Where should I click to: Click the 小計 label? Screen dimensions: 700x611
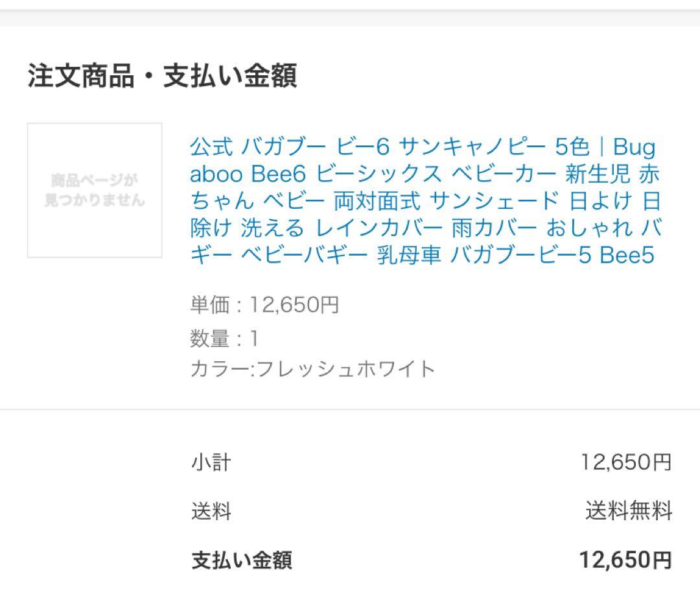click(211, 462)
